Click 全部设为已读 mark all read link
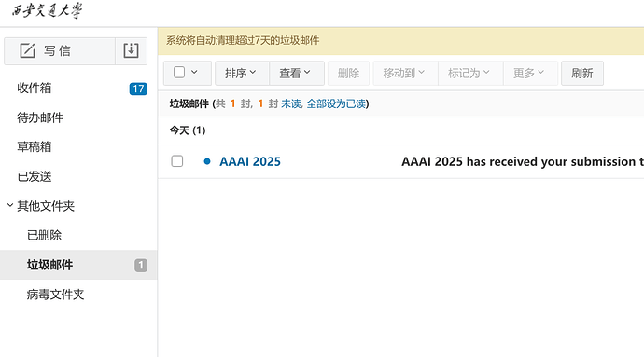 (336, 103)
